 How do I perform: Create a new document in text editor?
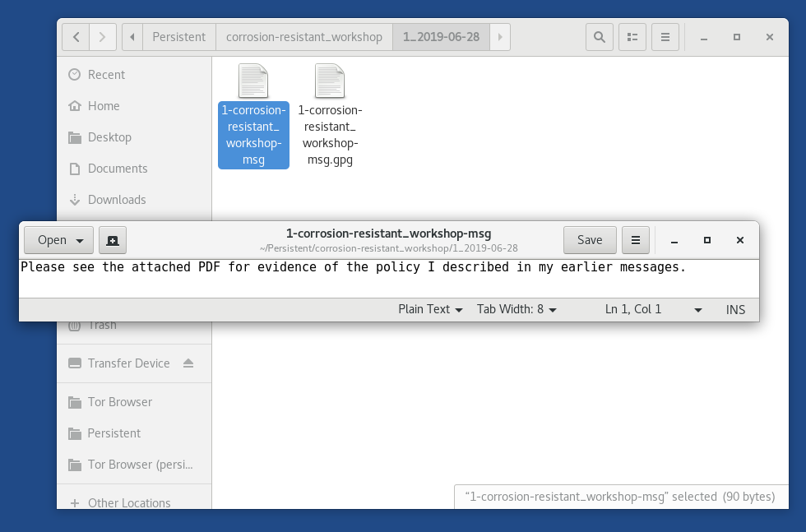[x=113, y=240]
